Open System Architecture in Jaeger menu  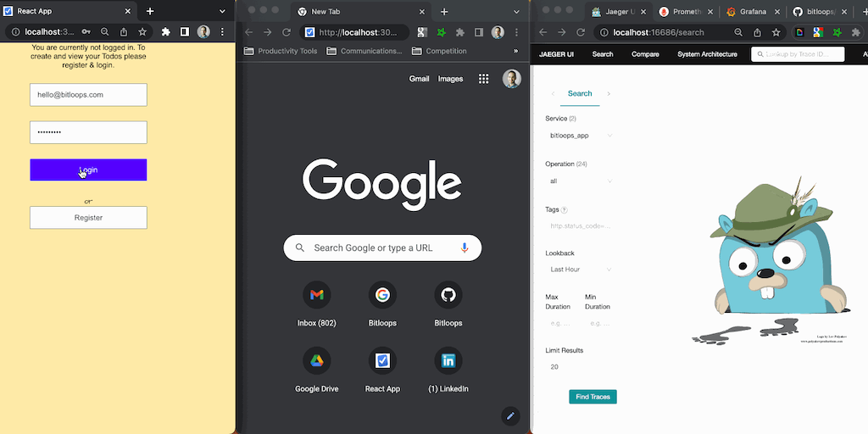(707, 54)
